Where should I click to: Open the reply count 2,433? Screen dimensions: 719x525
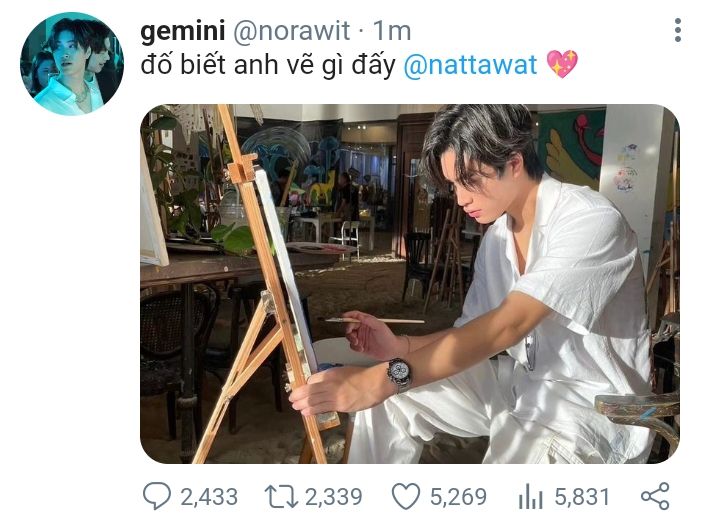click(x=209, y=496)
